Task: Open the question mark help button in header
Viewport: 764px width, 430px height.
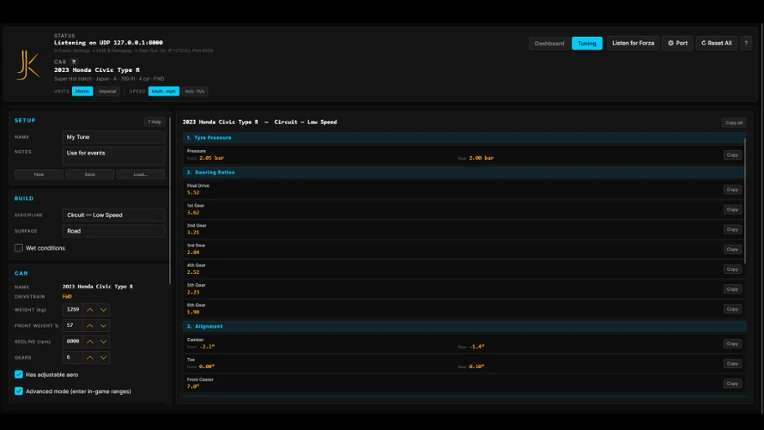Action: (746, 43)
